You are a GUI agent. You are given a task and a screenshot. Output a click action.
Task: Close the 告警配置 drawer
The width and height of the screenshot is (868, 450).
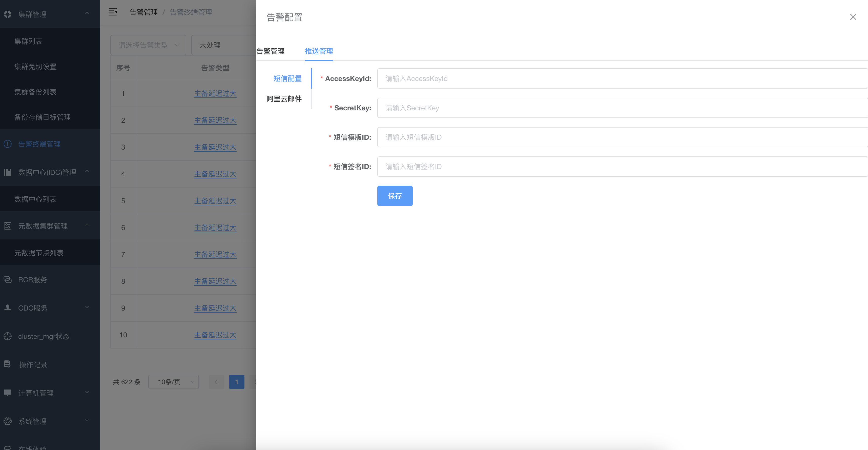[853, 17]
